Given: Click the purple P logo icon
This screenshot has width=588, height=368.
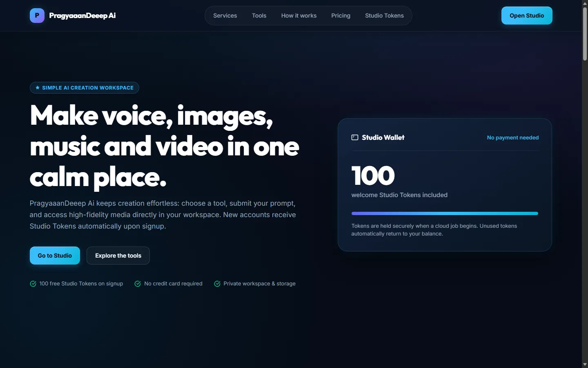Looking at the screenshot, I should (37, 16).
